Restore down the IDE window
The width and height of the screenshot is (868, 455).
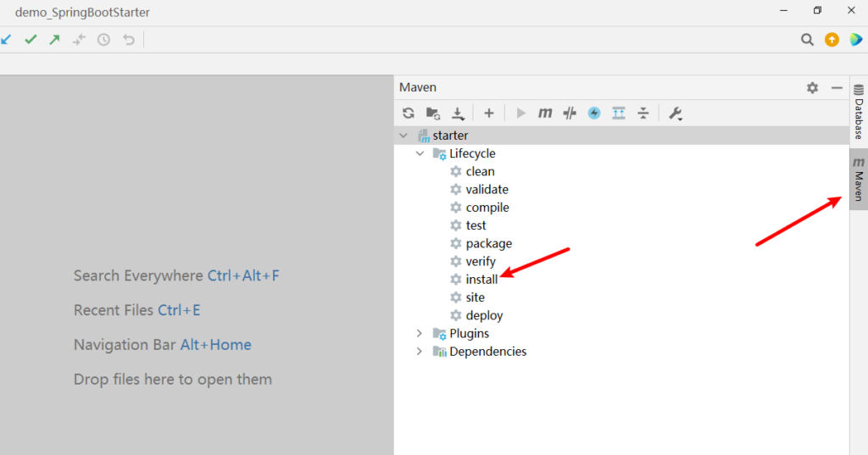[x=817, y=10]
